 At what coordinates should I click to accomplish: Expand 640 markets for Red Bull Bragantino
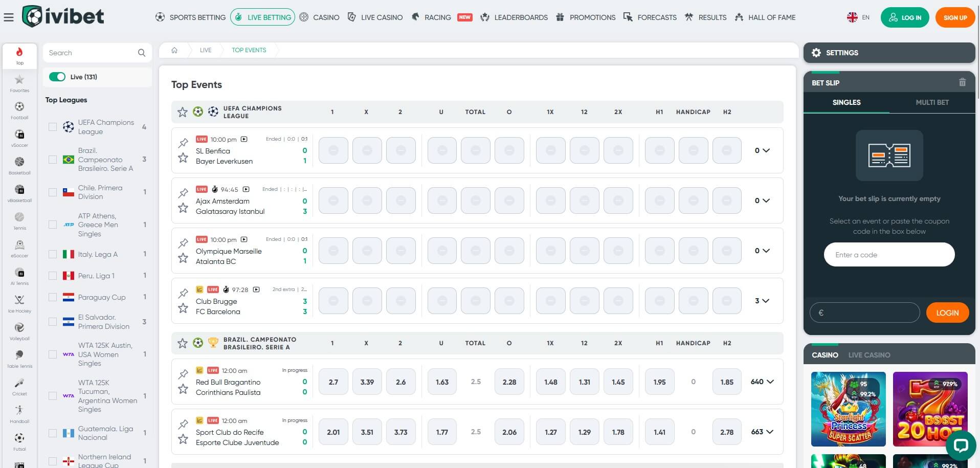pos(762,382)
